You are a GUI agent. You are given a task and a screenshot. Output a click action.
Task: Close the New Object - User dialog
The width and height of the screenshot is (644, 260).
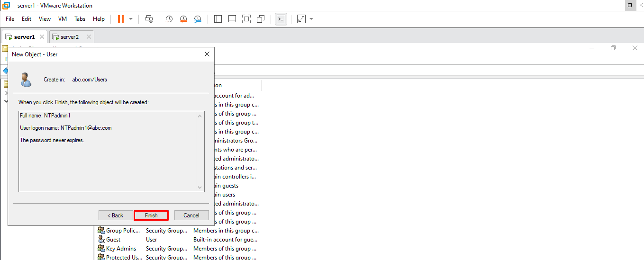pos(207,54)
